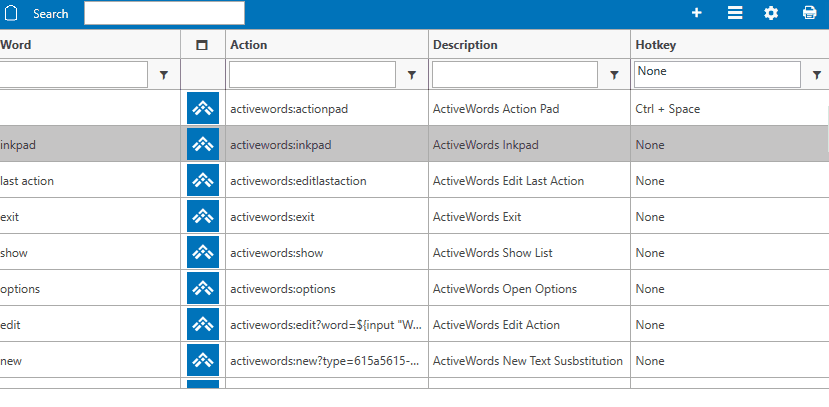
Task: Open the Hotkey column filter funnel
Action: [x=817, y=75]
